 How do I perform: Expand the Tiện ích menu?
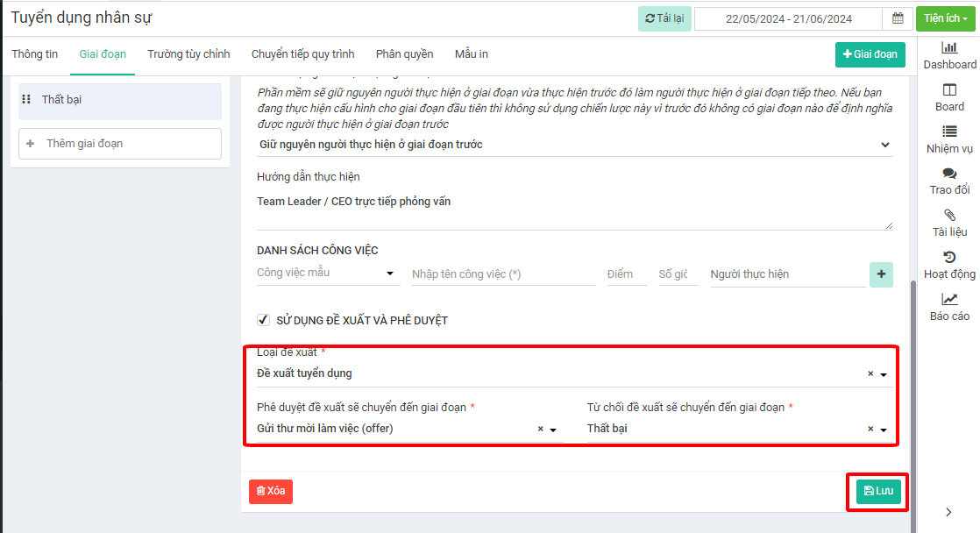click(x=946, y=18)
